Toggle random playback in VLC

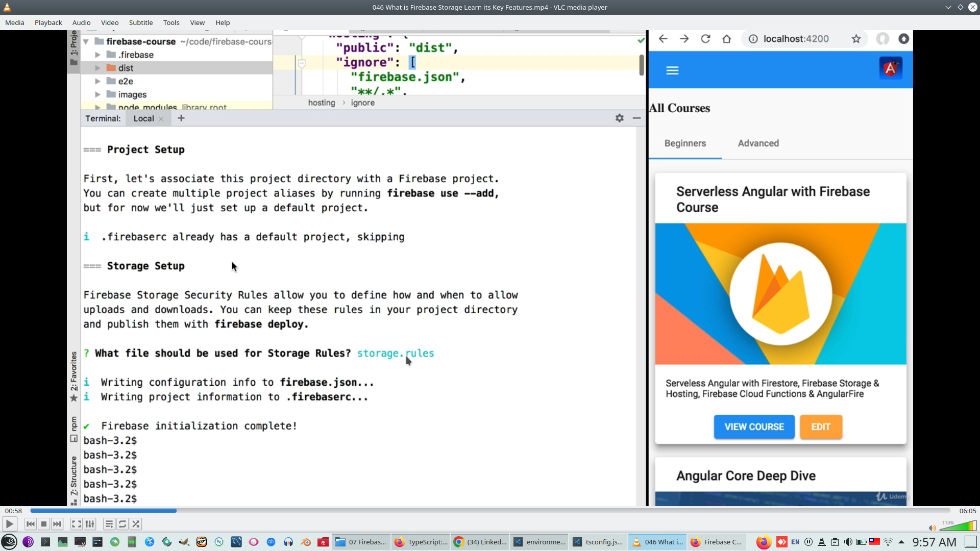(136, 524)
